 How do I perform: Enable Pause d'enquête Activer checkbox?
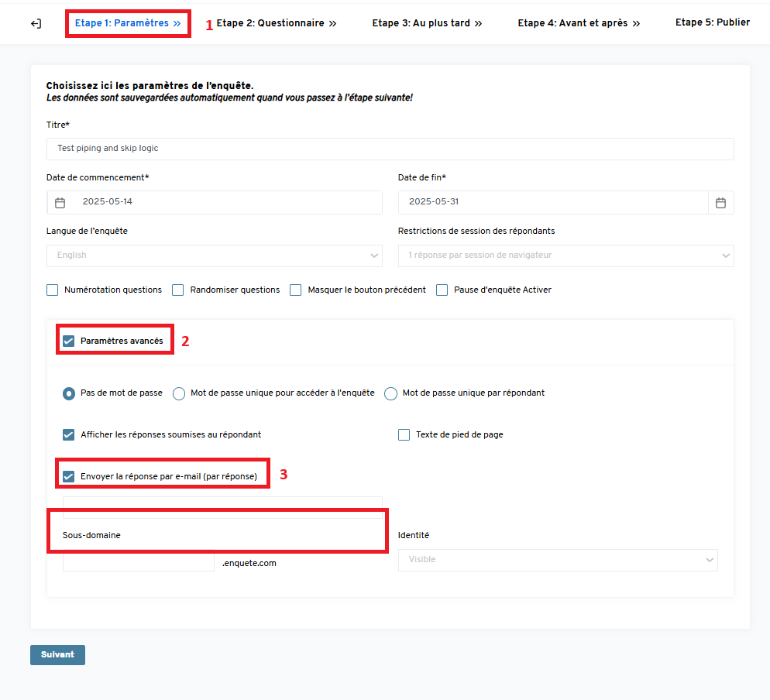pyautogui.click(x=442, y=290)
